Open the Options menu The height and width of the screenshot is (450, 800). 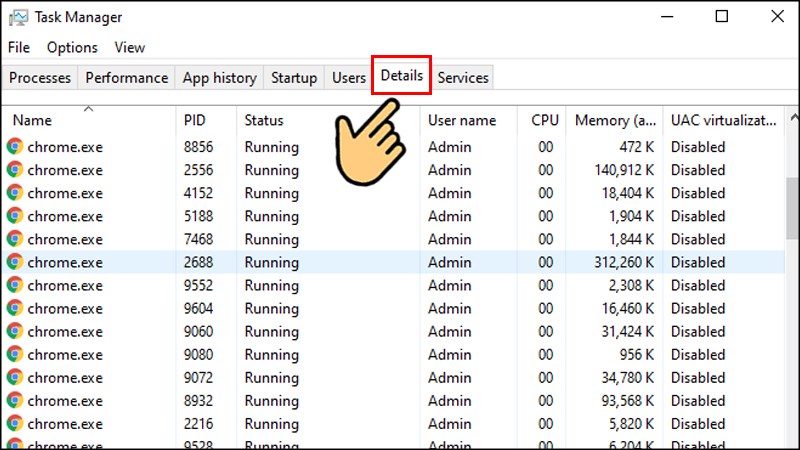tap(72, 47)
